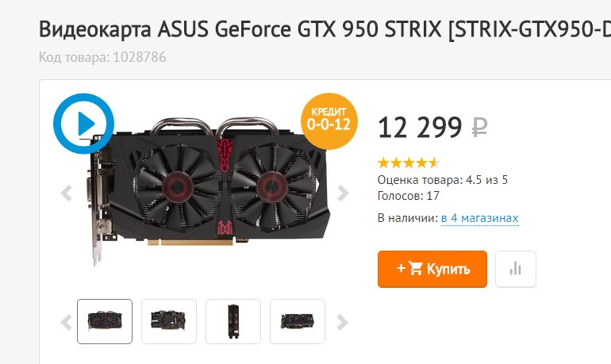Show the previous main product image
Image resolution: width=611 pixels, height=364 pixels.
(67, 193)
